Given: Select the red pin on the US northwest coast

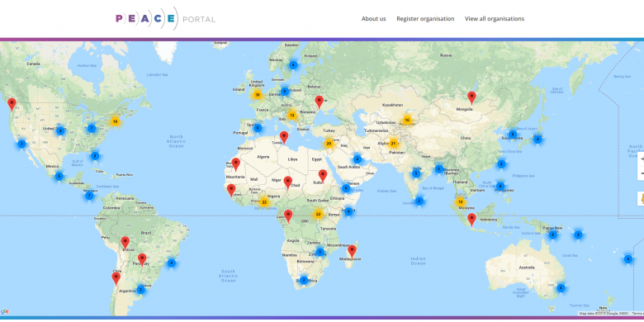Looking at the screenshot, I should pos(12,105).
